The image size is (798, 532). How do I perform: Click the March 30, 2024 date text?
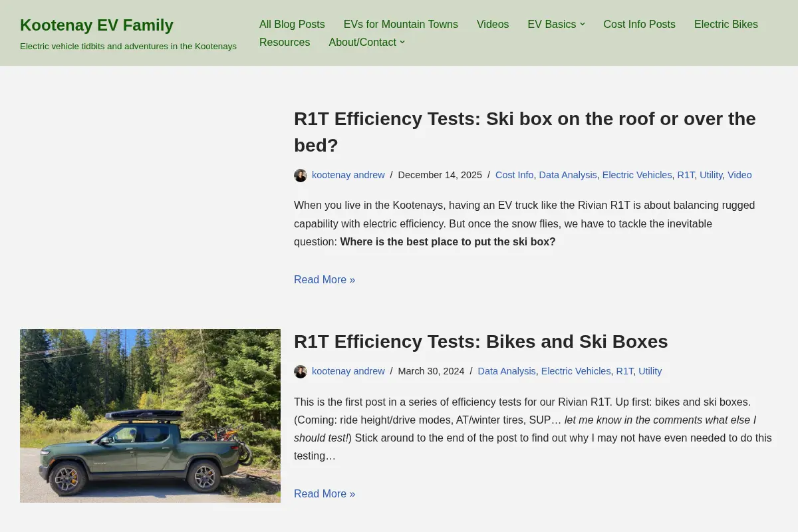tap(431, 371)
